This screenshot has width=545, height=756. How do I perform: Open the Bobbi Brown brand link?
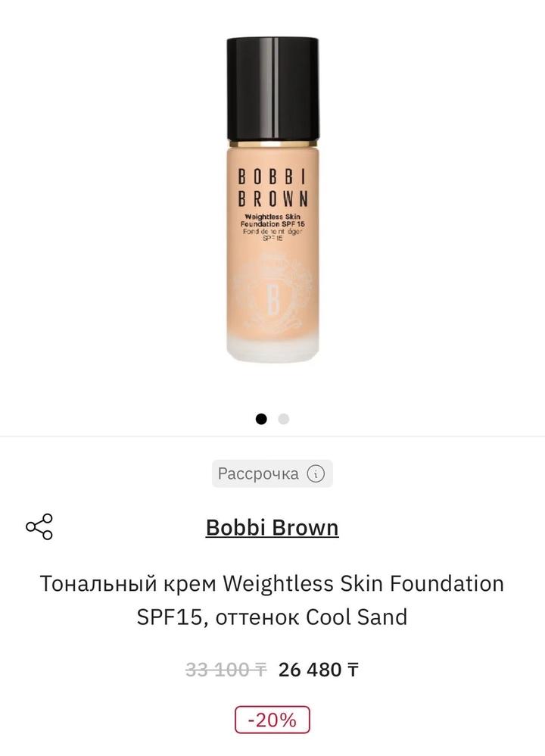point(272,527)
